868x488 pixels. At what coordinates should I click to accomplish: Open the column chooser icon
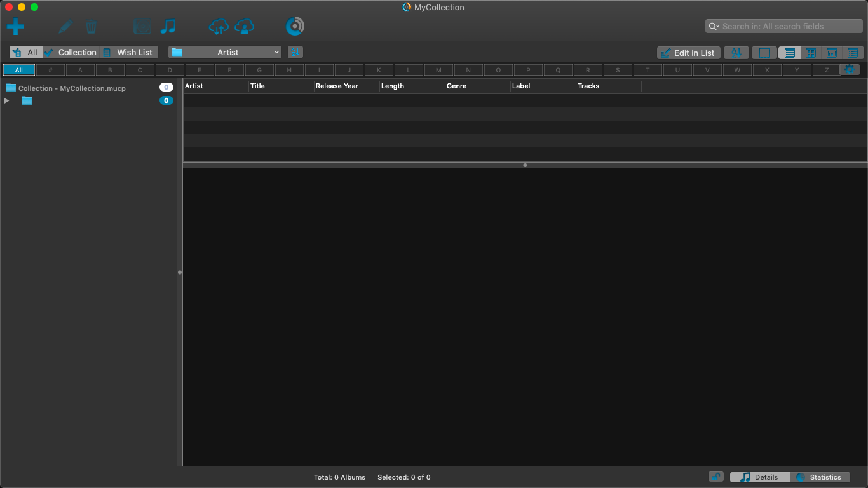[764, 53]
